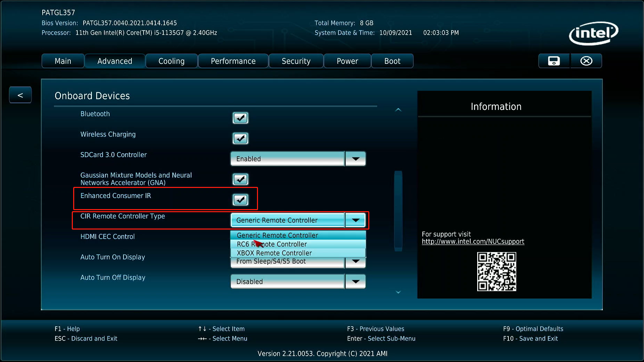Click the Total Memory 8 GB value
The image size is (644, 362).
(367, 23)
